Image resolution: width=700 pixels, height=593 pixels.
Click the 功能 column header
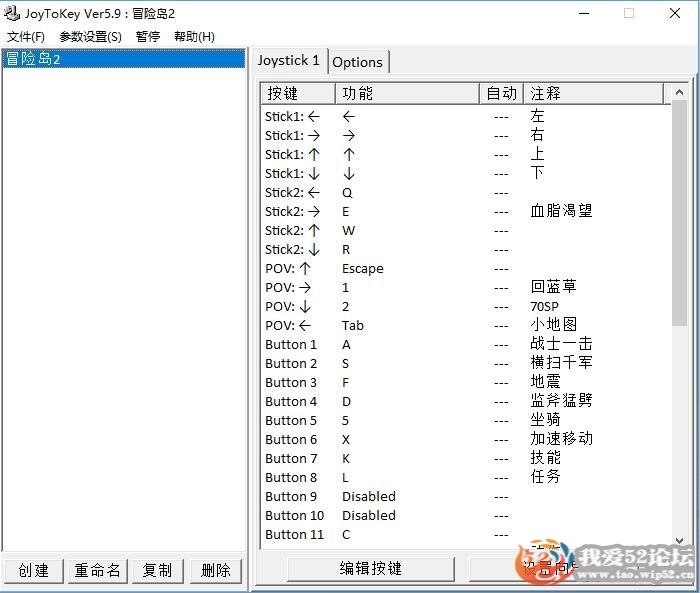click(407, 93)
